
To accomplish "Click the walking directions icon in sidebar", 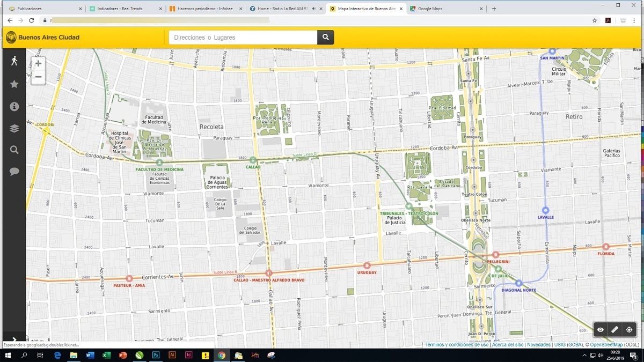I will pyautogui.click(x=14, y=61).
